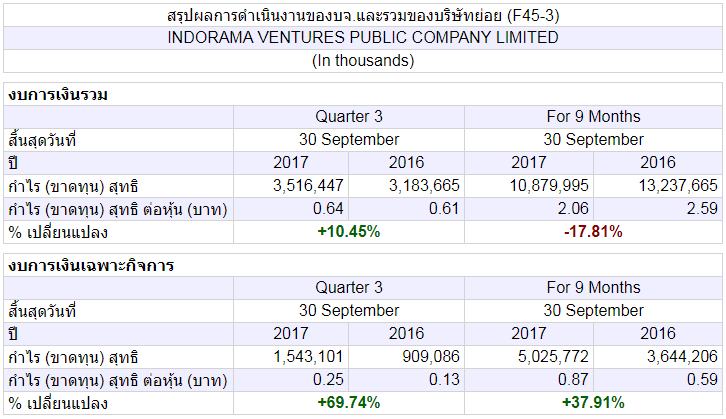Select consolidated For 9 Months header
726x419 pixels.
(593, 117)
